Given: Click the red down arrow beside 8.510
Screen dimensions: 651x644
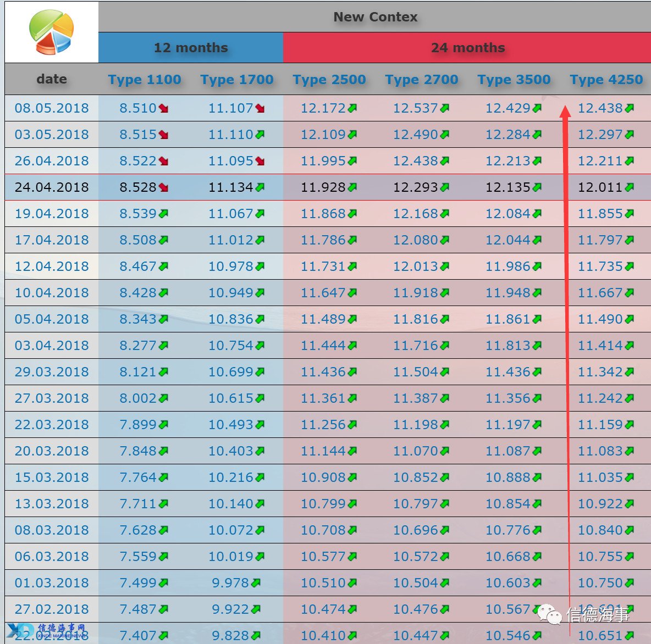Looking at the screenshot, I should tap(164, 108).
